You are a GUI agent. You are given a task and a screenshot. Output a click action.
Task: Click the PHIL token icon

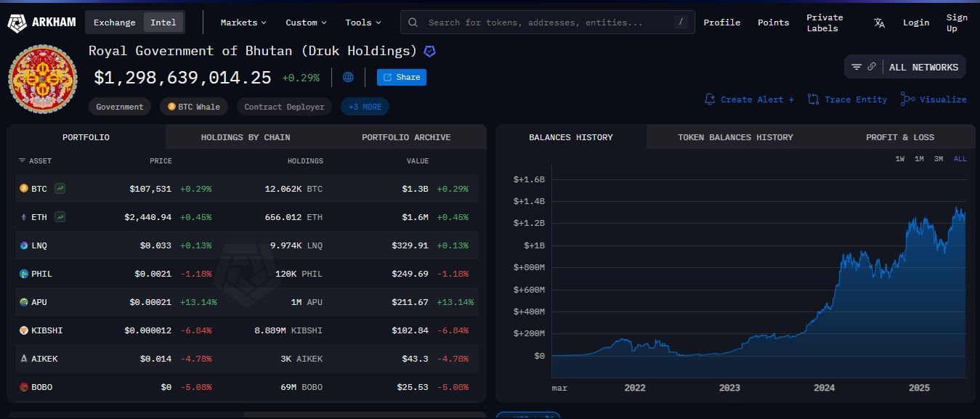24,274
